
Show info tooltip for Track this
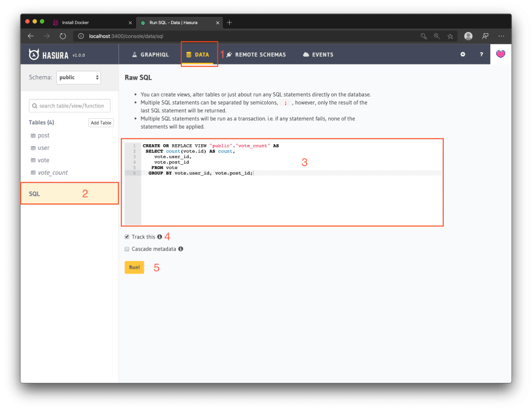[160, 237]
